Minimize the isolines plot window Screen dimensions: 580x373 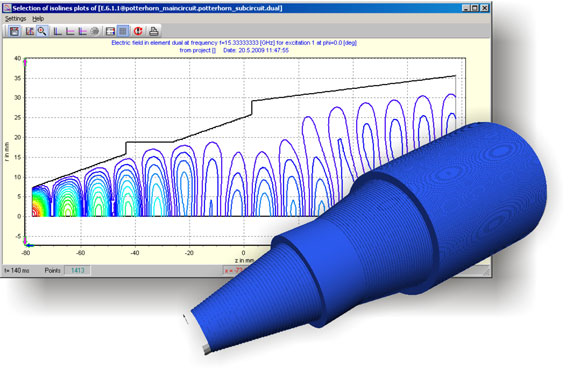click(x=467, y=8)
